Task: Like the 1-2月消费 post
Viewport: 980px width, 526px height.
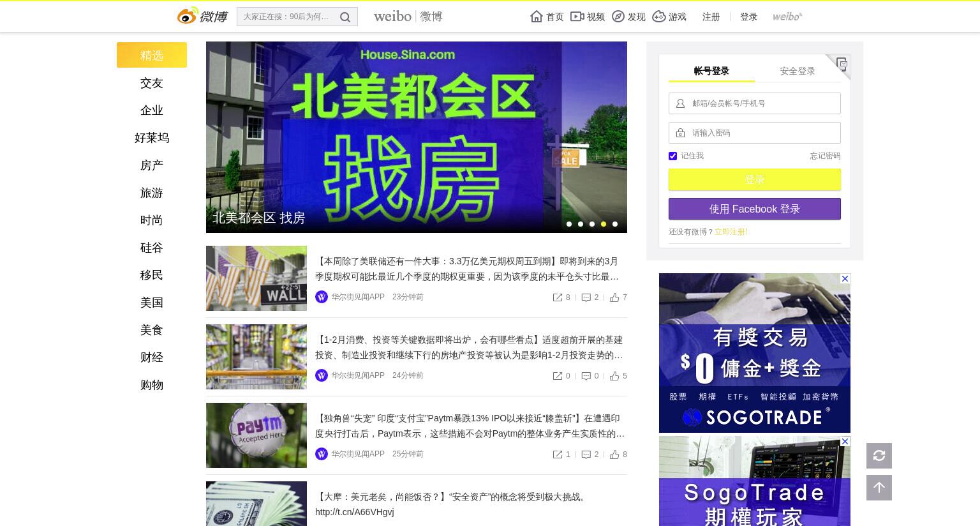Action: tap(614, 376)
